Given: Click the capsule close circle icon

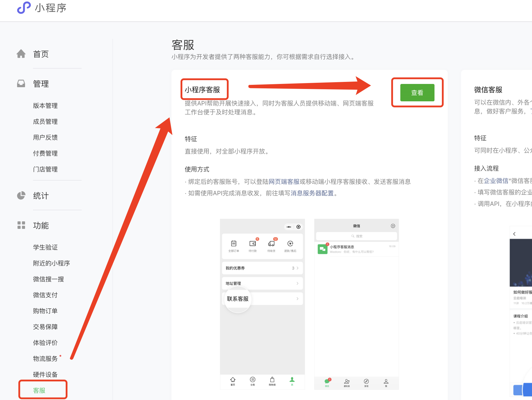Looking at the screenshot, I should [298, 227].
